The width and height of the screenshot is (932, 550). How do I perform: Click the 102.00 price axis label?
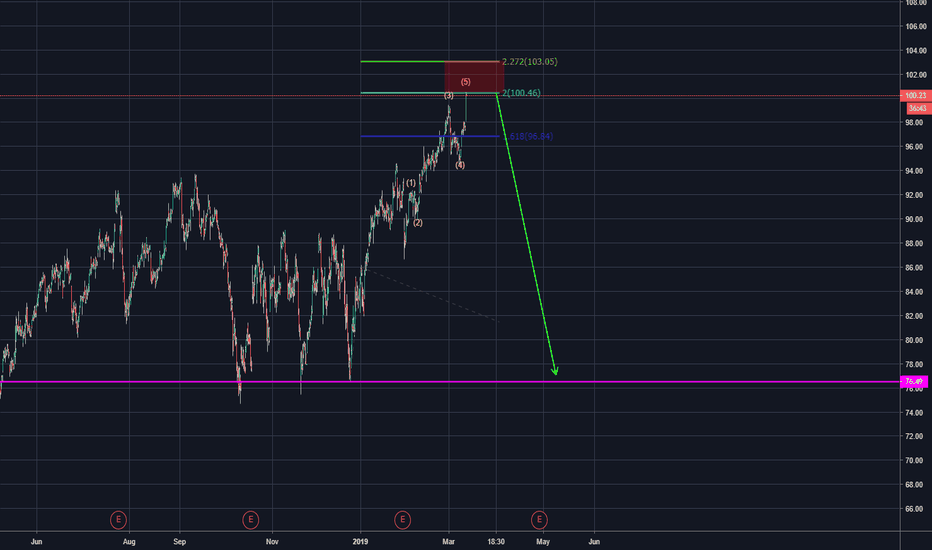pyautogui.click(x=916, y=75)
